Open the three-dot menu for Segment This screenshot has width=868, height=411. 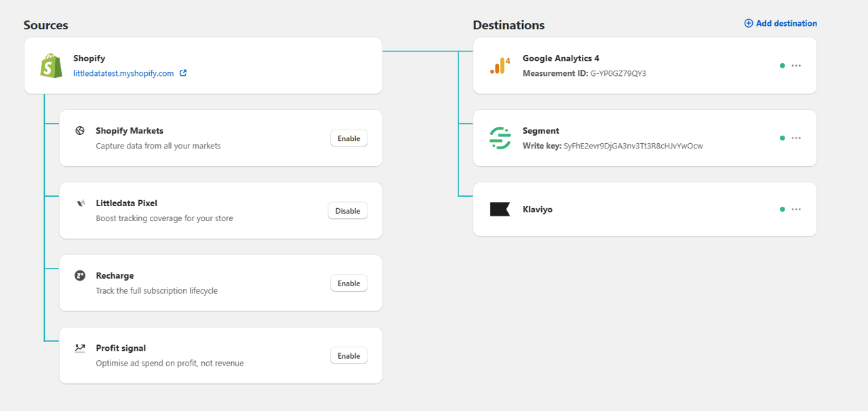coord(796,138)
